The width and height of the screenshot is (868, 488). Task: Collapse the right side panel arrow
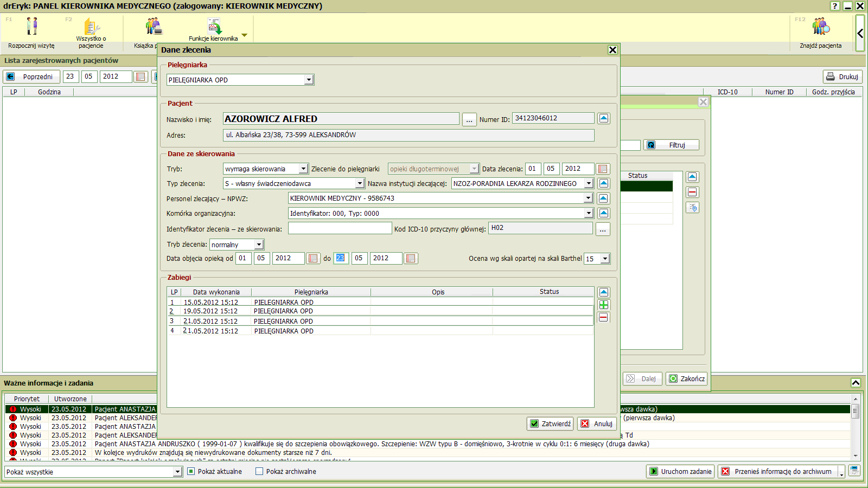tap(860, 33)
